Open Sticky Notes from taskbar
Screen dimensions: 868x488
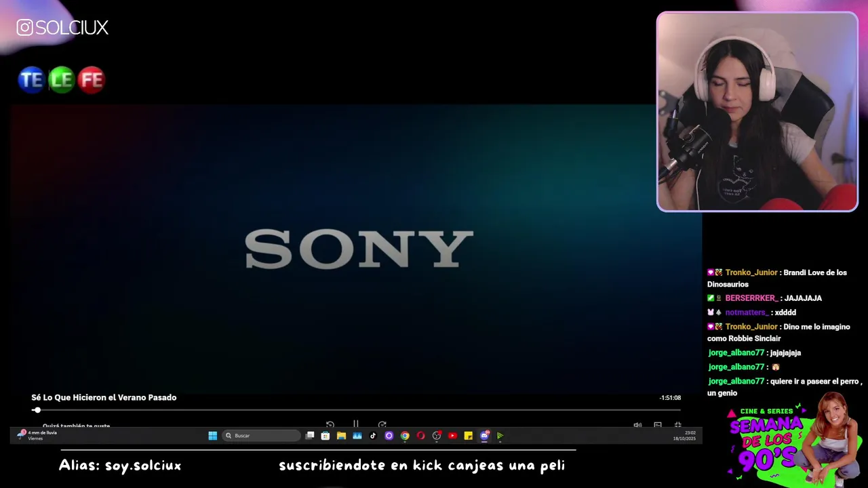coord(468,436)
